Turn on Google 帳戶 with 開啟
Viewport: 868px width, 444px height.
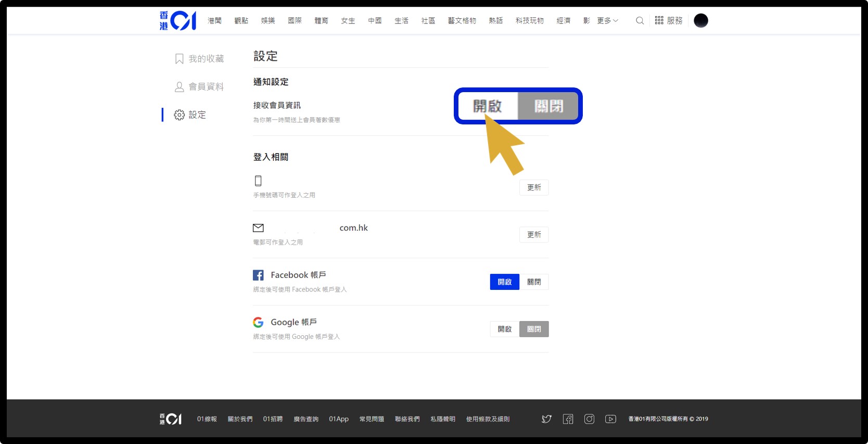pyautogui.click(x=505, y=329)
